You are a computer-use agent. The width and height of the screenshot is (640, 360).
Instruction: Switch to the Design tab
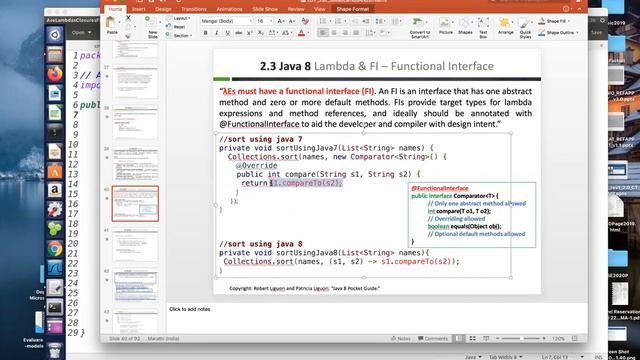(163, 9)
